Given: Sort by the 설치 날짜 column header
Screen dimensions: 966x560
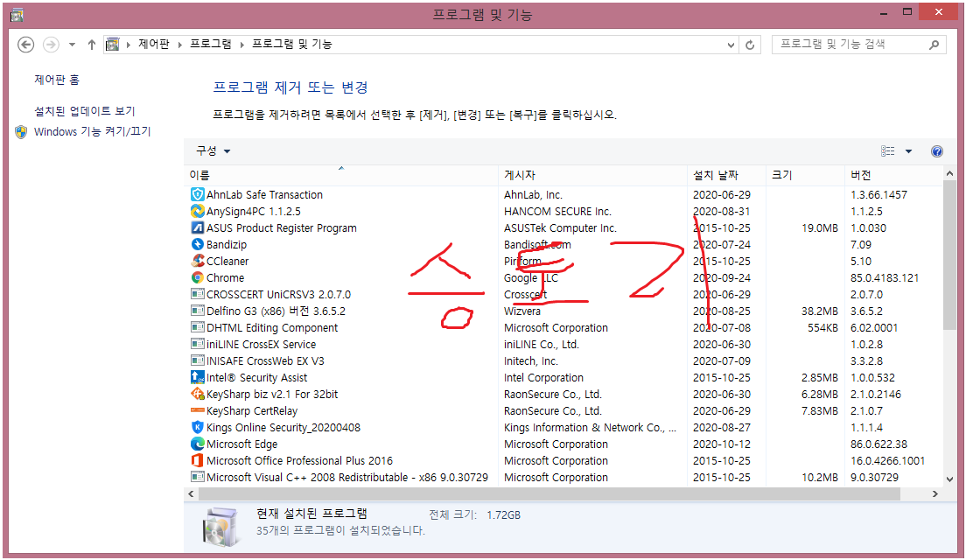Looking at the screenshot, I should 726,175.
